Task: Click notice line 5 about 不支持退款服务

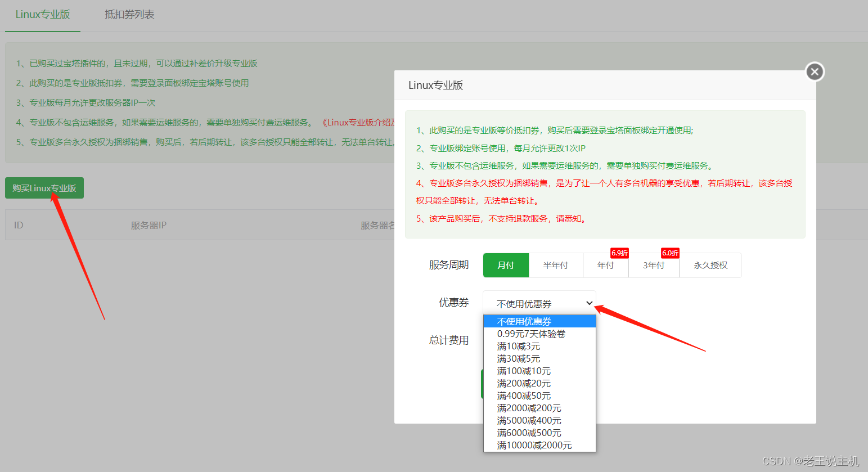Action: 502,218
